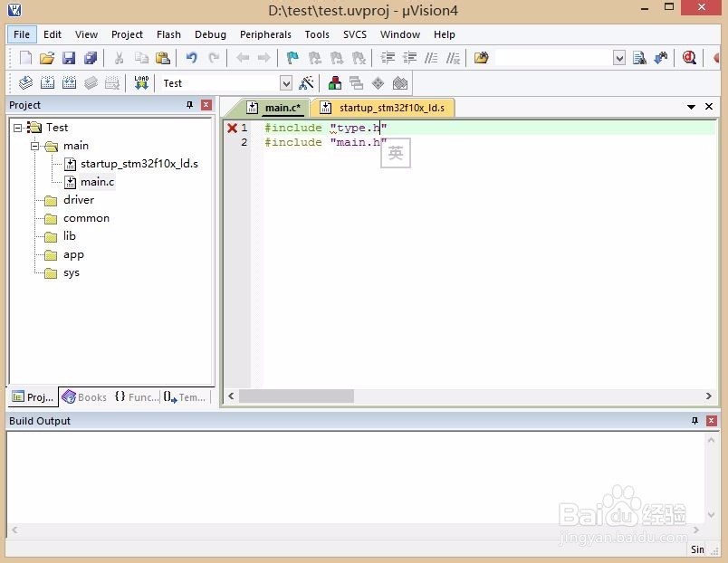
Task: Open editor tab list dropdown arrow
Action: click(x=691, y=107)
